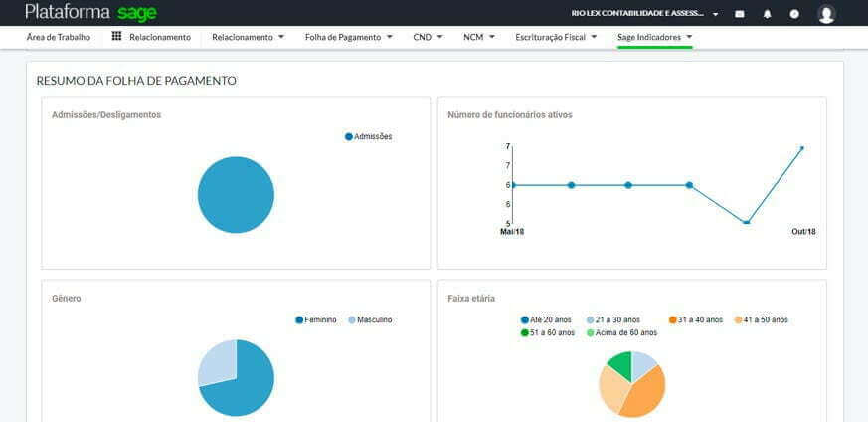Open the CND dropdown menu
868x422 pixels.
click(428, 37)
